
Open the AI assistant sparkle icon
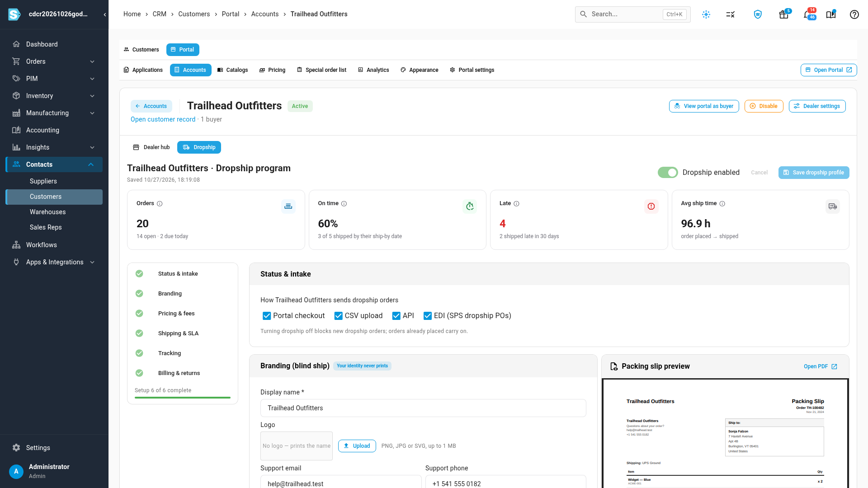[706, 14]
